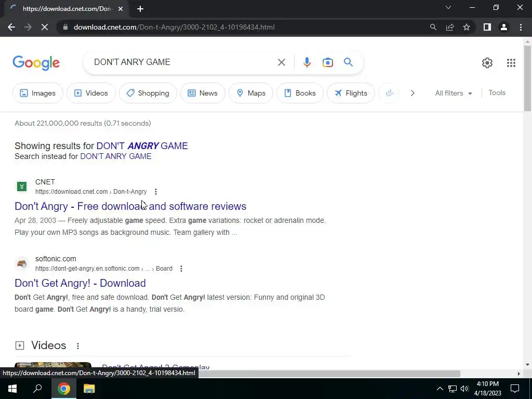532x399 pixels.
Task: Share this page icon in address bar
Action: 450,27
